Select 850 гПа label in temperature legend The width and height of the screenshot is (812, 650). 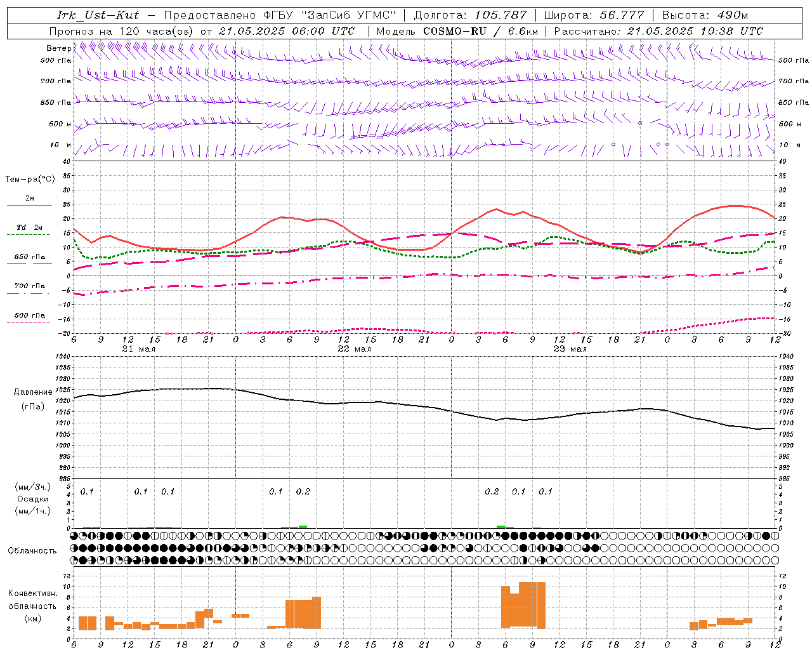(30, 257)
